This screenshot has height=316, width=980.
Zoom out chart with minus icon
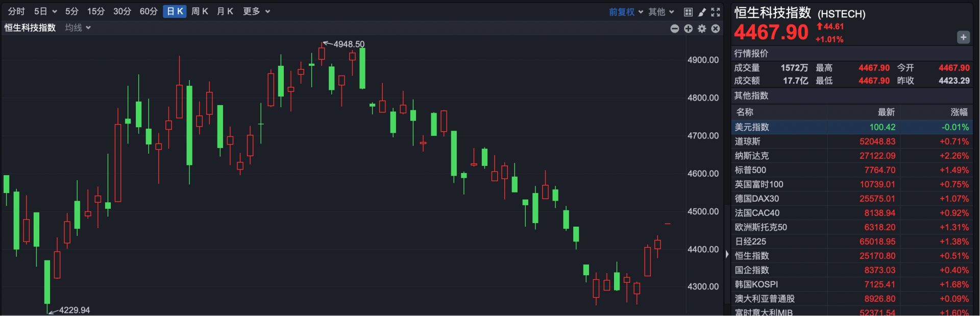(x=675, y=29)
